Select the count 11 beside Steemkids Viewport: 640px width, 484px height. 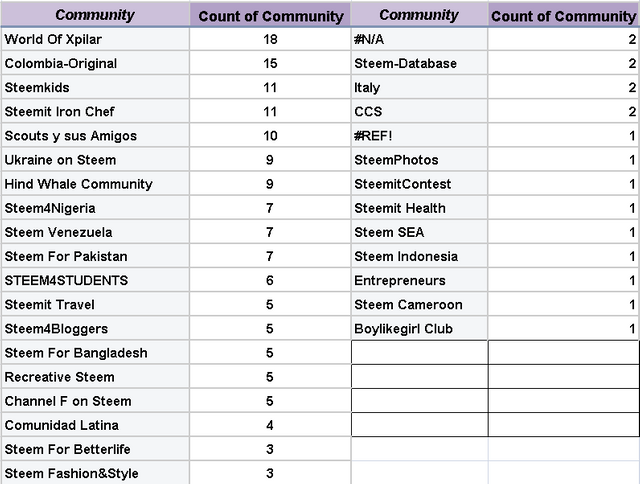270,87
